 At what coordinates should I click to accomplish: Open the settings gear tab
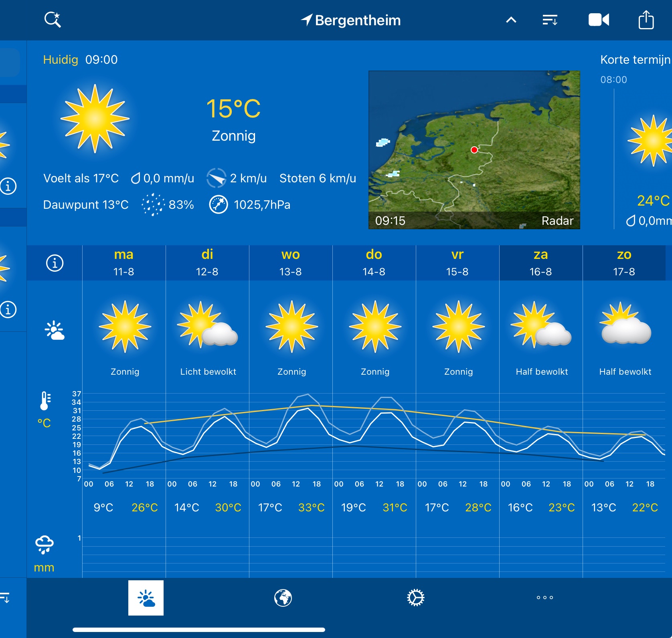point(415,598)
